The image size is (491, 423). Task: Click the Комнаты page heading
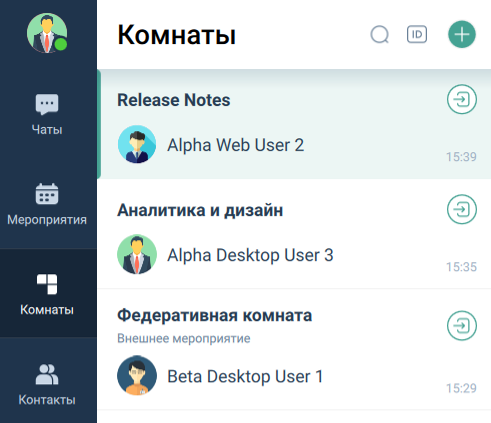[x=177, y=35]
